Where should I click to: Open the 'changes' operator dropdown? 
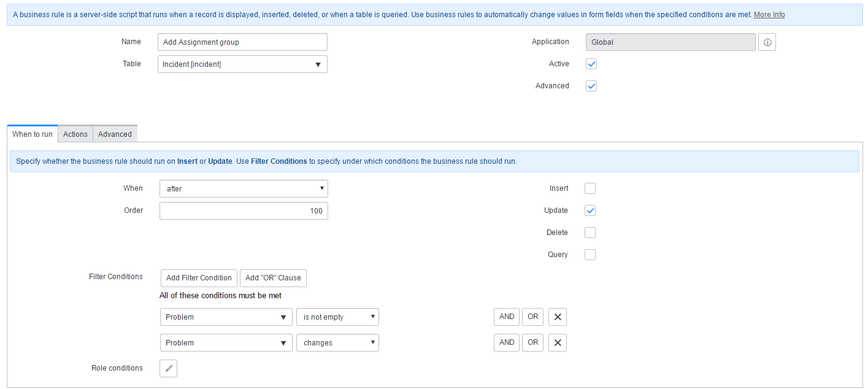pos(337,343)
